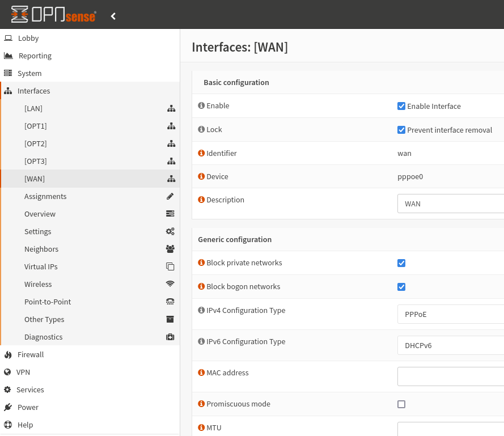Viewport: 504px width, 436px height.
Task: Open the Services menu
Action: pyautogui.click(x=30, y=390)
